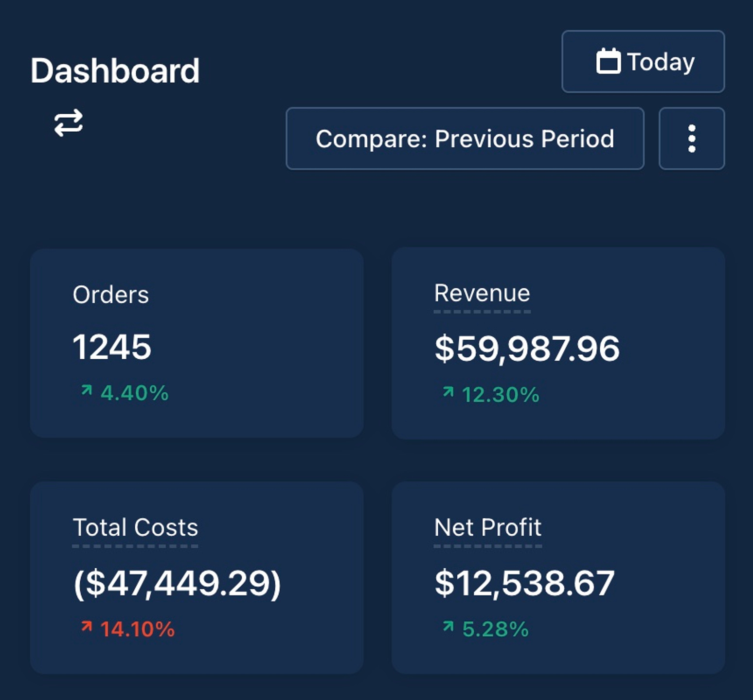Click the 5.28% net profit change
Viewport: 753px width, 700px height.
coord(485,629)
